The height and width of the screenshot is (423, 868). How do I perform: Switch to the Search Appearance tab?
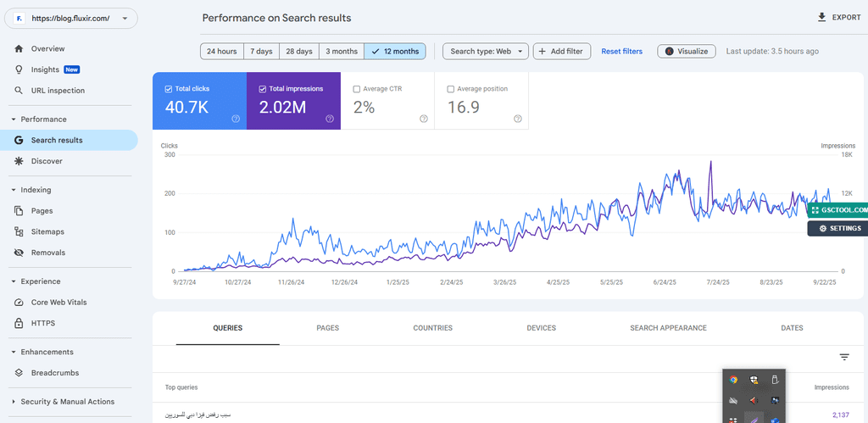pyautogui.click(x=668, y=328)
